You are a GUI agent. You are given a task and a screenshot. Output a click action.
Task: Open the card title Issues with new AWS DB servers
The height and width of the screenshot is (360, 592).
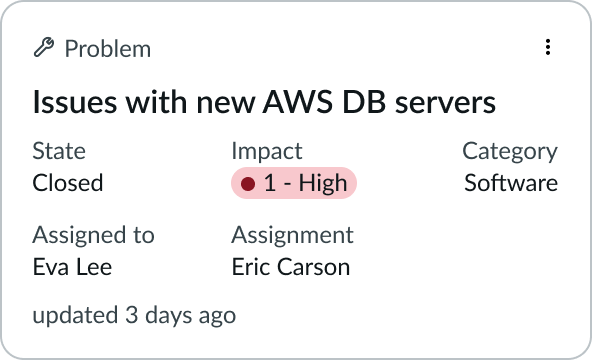pyautogui.click(x=264, y=102)
